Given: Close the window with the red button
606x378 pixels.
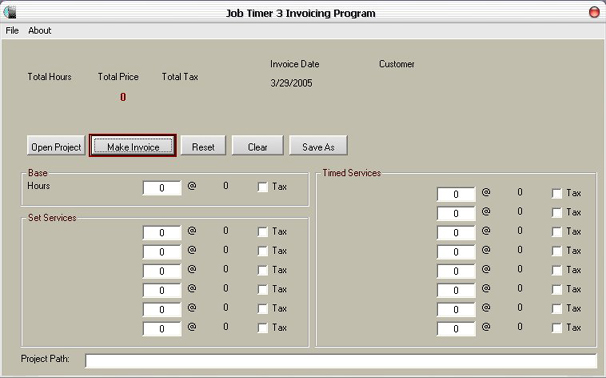Looking at the screenshot, I should point(594,12).
